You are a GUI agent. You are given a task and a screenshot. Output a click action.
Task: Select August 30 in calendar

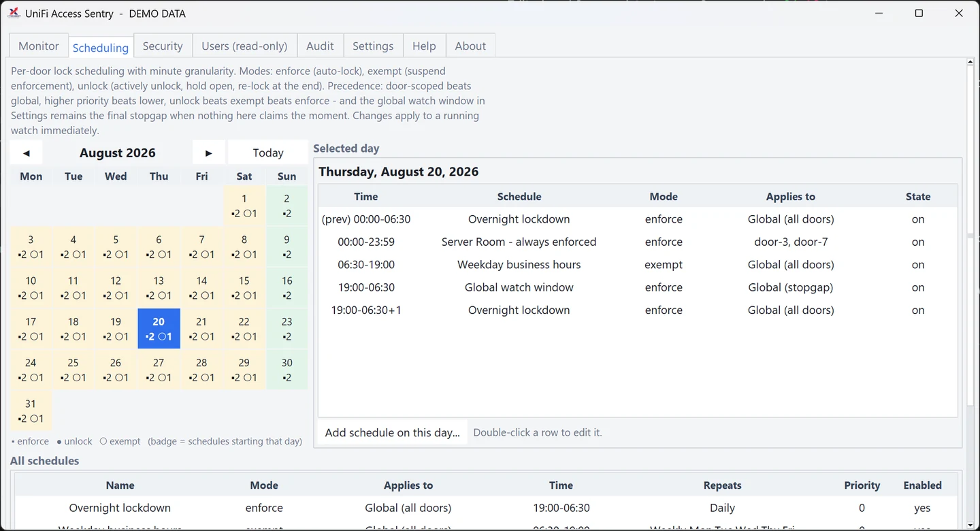287,370
